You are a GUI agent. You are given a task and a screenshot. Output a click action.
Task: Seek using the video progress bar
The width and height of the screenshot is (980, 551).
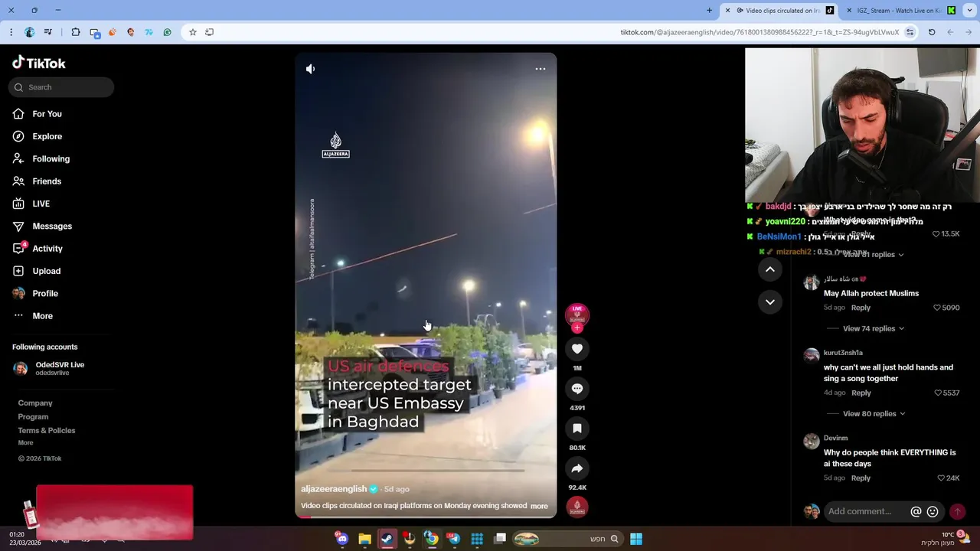pyautogui.click(x=426, y=517)
